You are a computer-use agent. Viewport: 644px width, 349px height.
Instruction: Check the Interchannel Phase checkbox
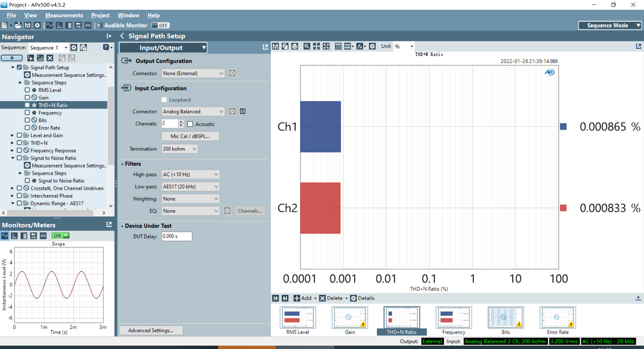20,196
